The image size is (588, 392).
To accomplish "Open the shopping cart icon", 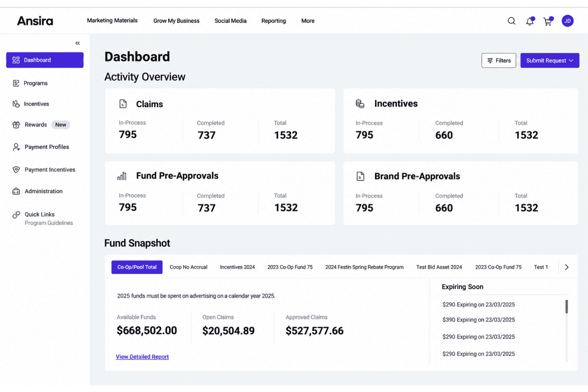I will pos(548,21).
